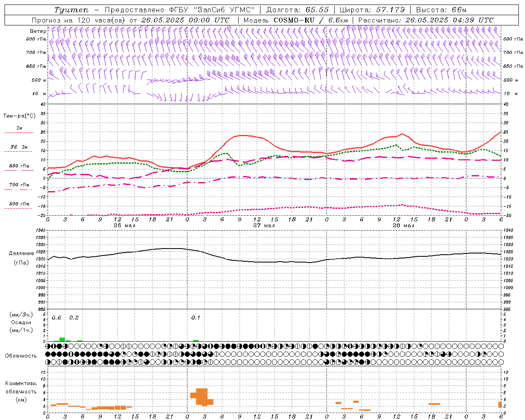Click the "0.1" precipitation amount value
Viewport: 525px width, 420px height.
196,318
